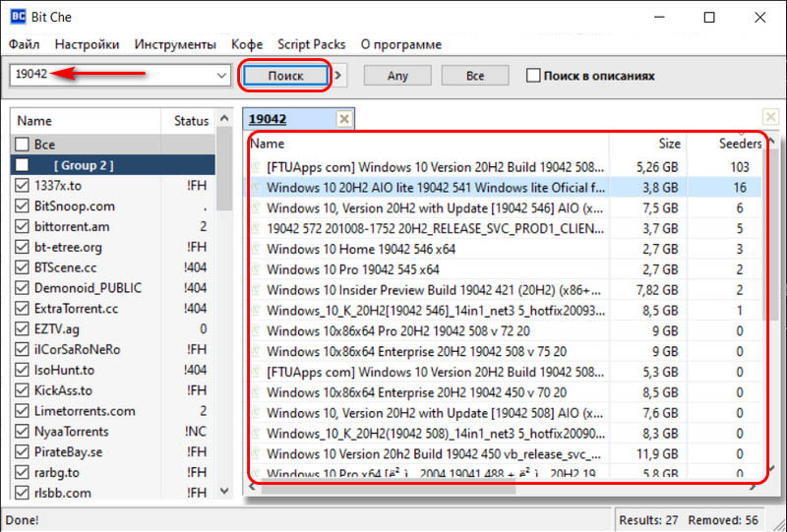Screen dimensions: 787x532
Task: Sort results by Size column header
Action: click(x=647, y=144)
